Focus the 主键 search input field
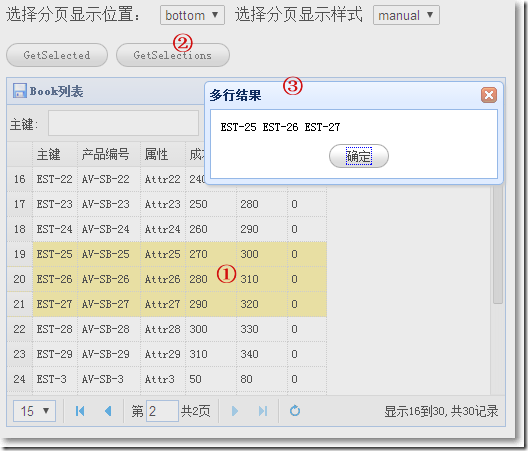Image resolution: width=528 pixels, height=451 pixels. pyautogui.click(x=123, y=123)
